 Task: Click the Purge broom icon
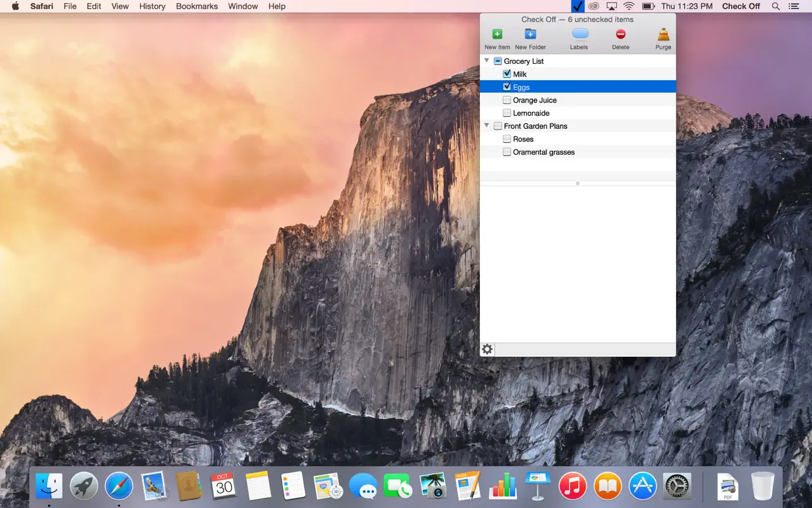663,35
